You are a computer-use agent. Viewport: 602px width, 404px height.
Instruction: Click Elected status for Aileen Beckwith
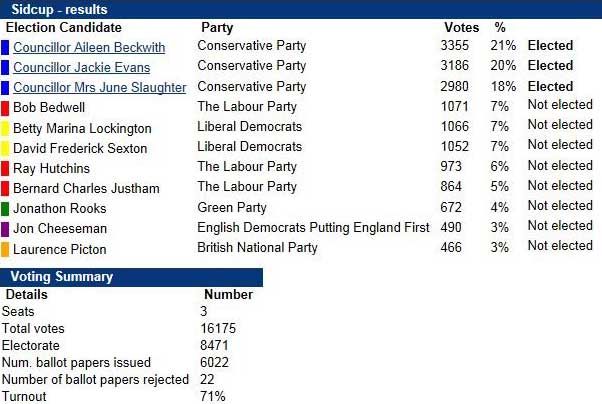(x=550, y=46)
